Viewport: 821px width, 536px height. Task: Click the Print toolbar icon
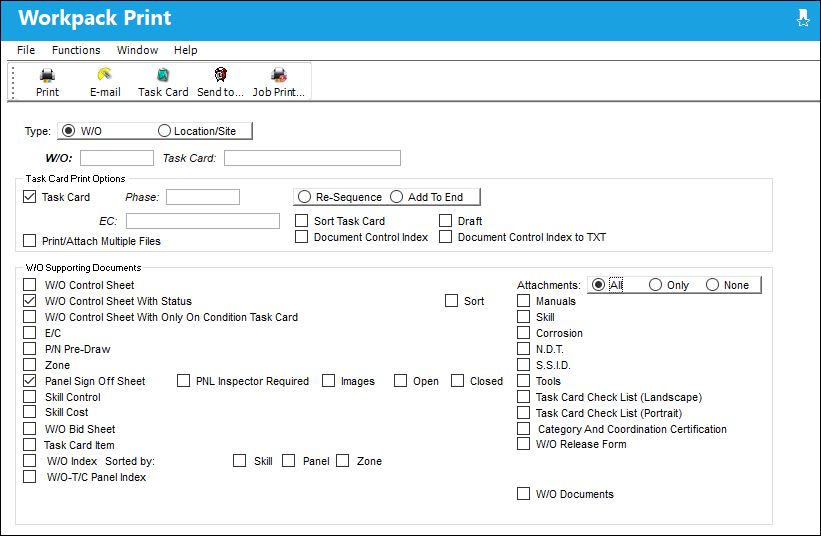[x=47, y=82]
